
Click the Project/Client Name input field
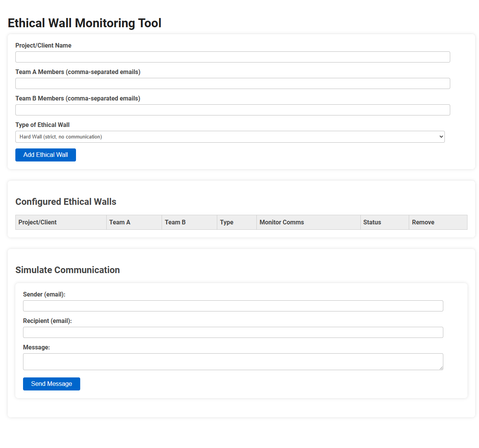click(x=233, y=57)
